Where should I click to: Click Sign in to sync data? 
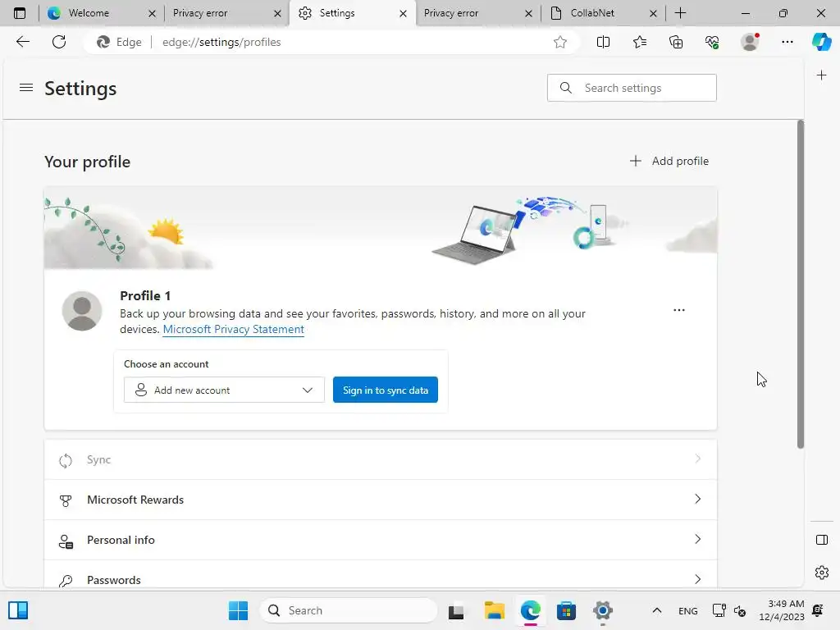(386, 390)
